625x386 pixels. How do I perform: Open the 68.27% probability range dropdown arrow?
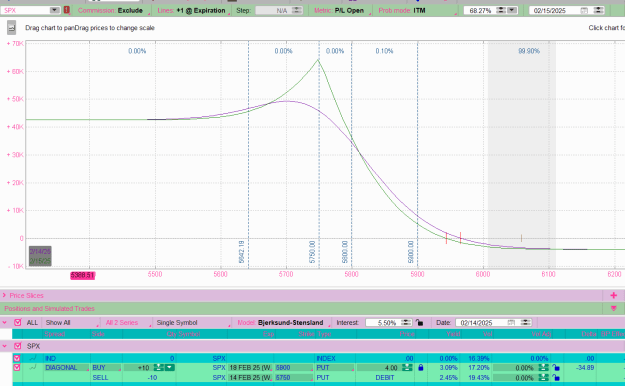coord(512,10)
